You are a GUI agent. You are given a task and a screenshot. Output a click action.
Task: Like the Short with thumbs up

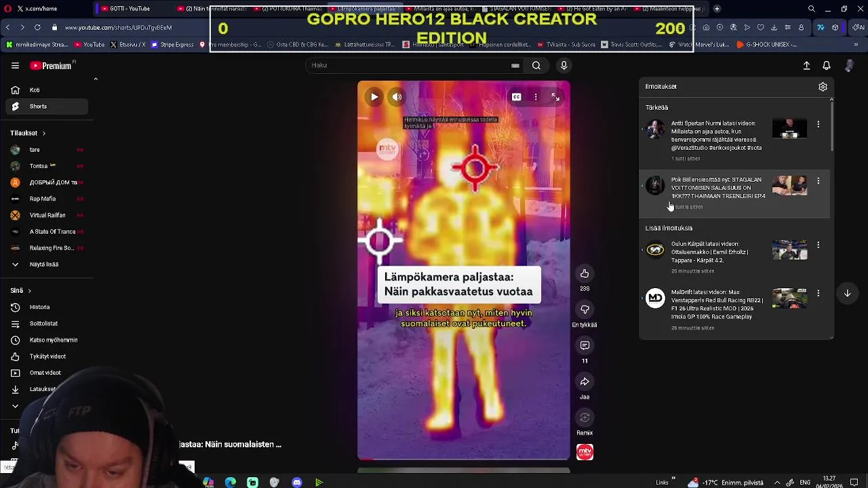[585, 274]
